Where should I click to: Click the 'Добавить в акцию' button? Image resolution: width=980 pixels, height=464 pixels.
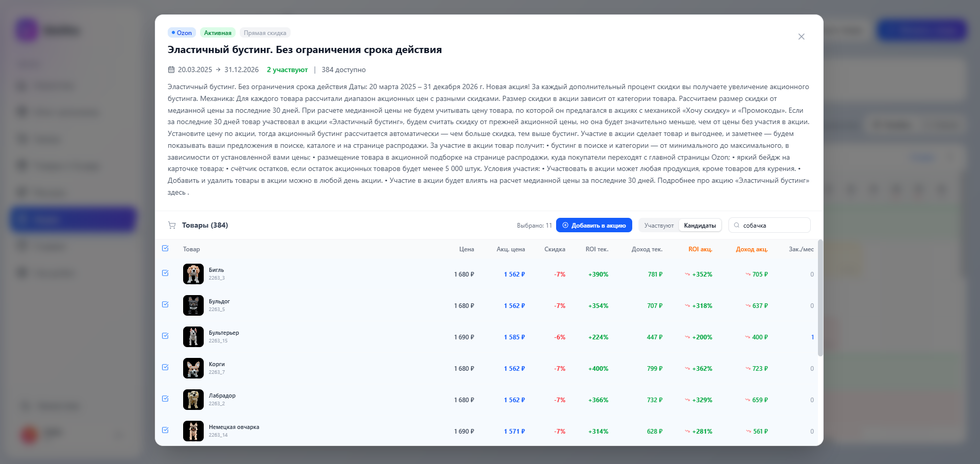click(594, 225)
